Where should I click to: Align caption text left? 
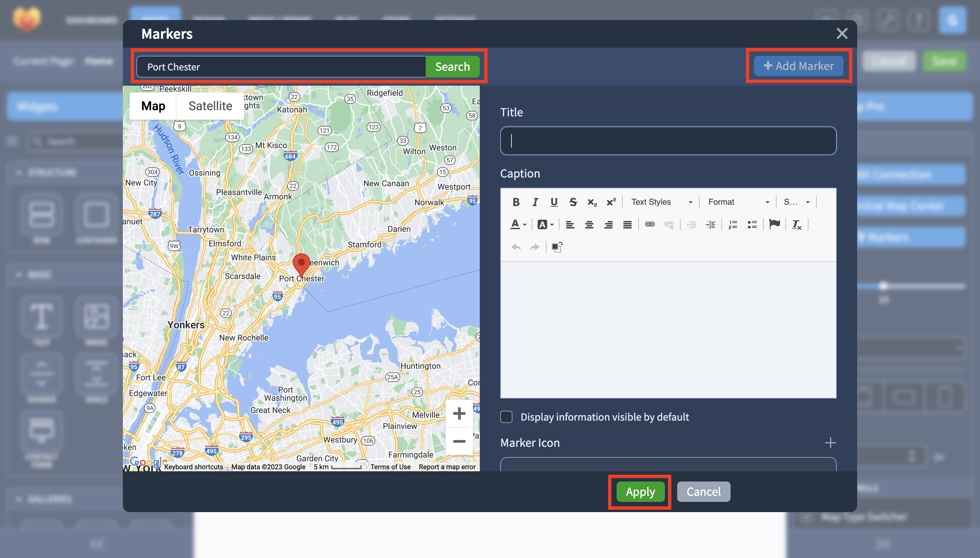click(570, 224)
